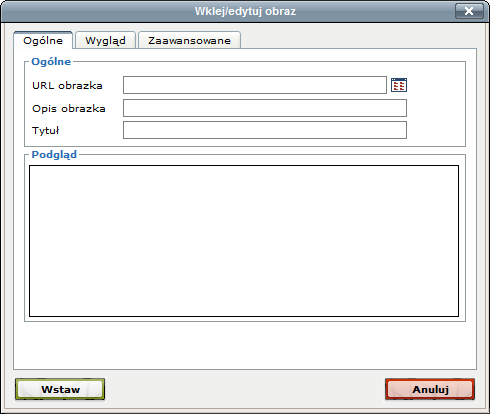Click the green Wstaw button
The image size is (490, 414).
coord(60,389)
